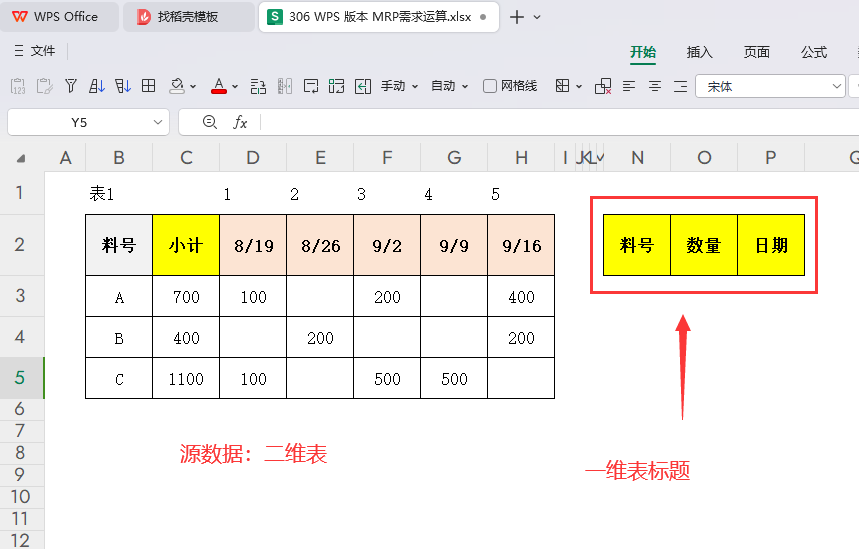Screen dimensions: 859x549
Task: Align text left
Action: point(629,86)
